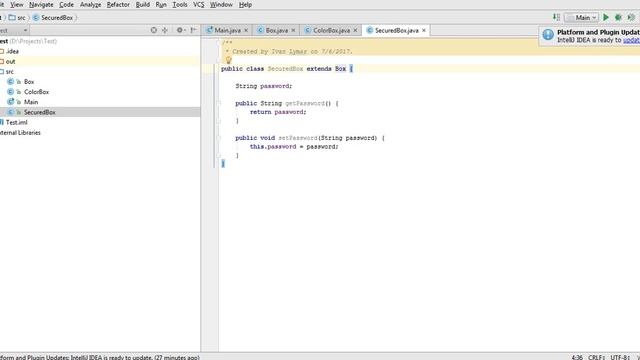
Task: Open the Window menu
Action: [x=221, y=5]
